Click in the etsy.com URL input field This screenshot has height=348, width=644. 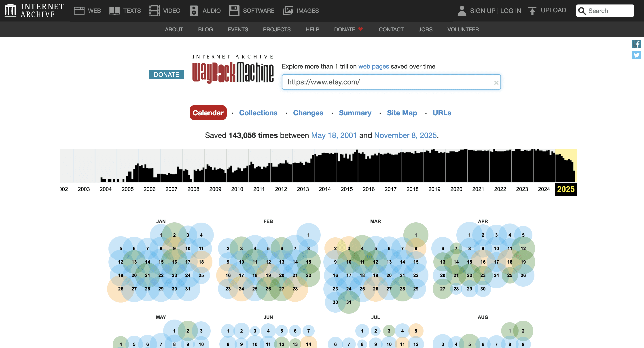tap(385, 82)
